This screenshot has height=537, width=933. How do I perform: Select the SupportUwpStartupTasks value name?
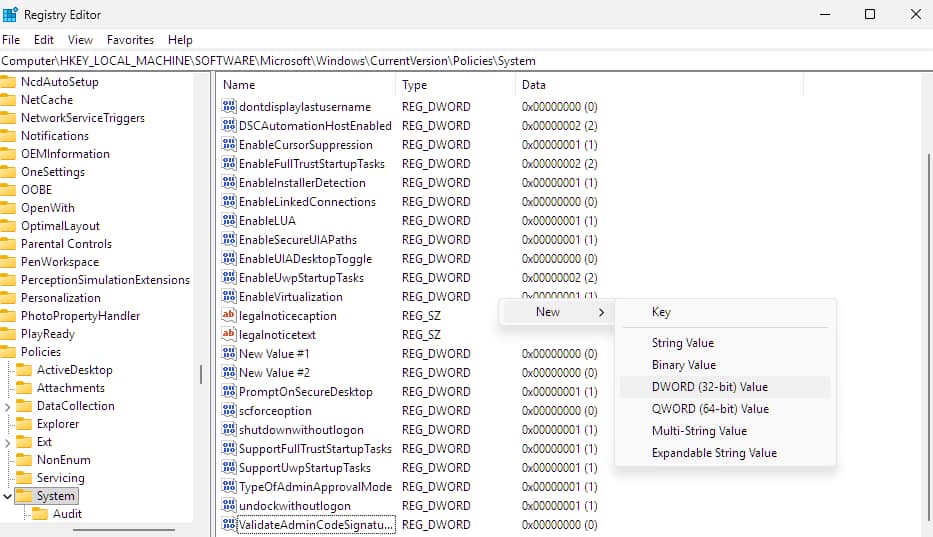(305, 468)
